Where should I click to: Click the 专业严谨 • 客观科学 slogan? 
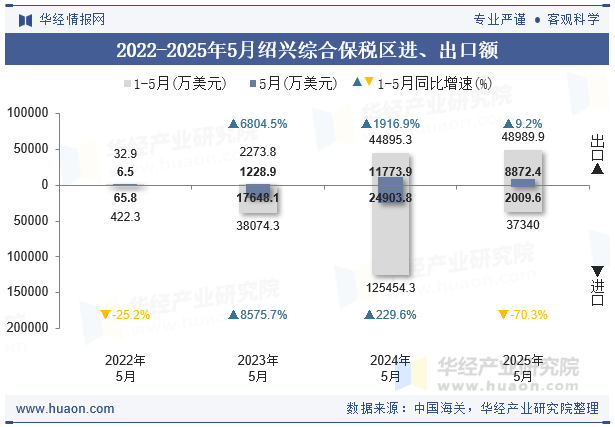[537, 19]
